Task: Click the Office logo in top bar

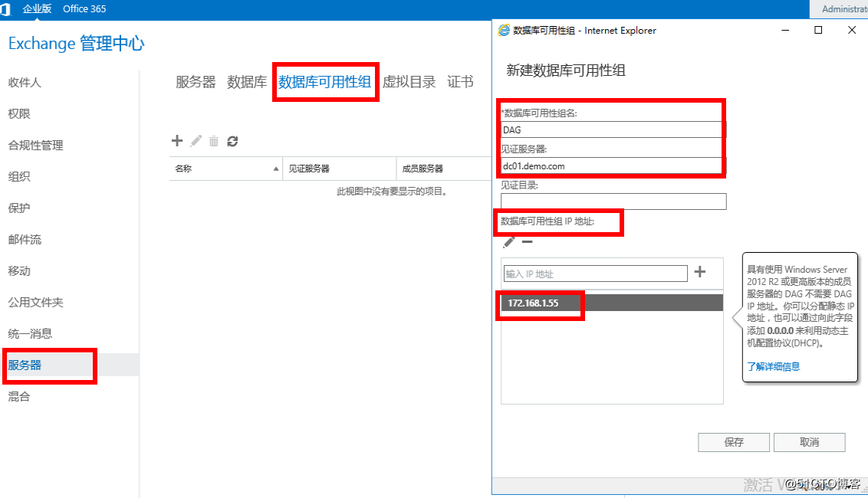Action: (5, 9)
